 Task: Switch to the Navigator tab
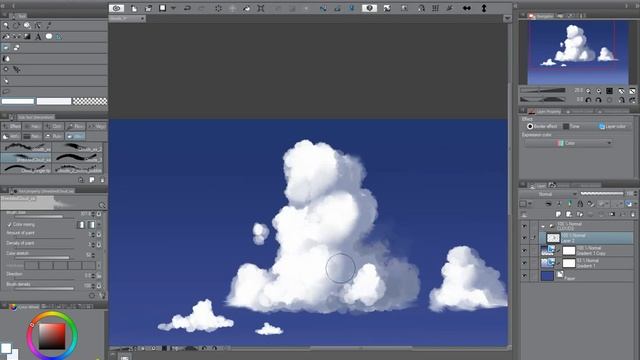(x=541, y=16)
